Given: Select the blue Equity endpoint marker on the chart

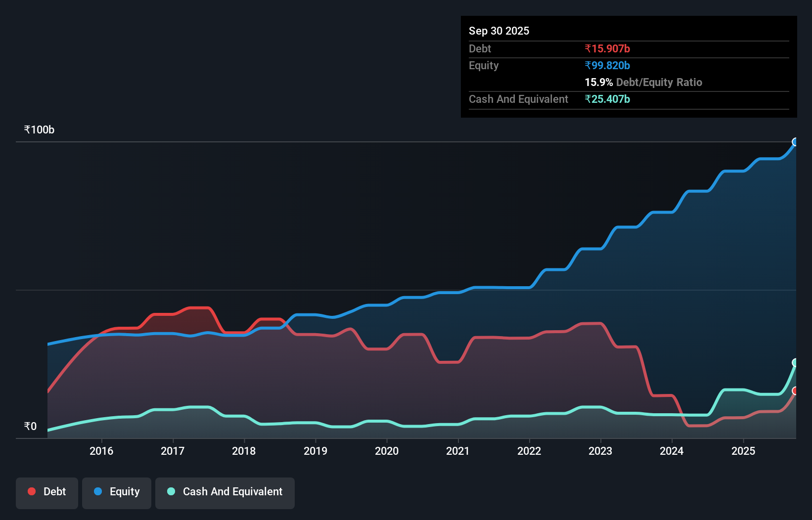Looking at the screenshot, I should pos(795,142).
